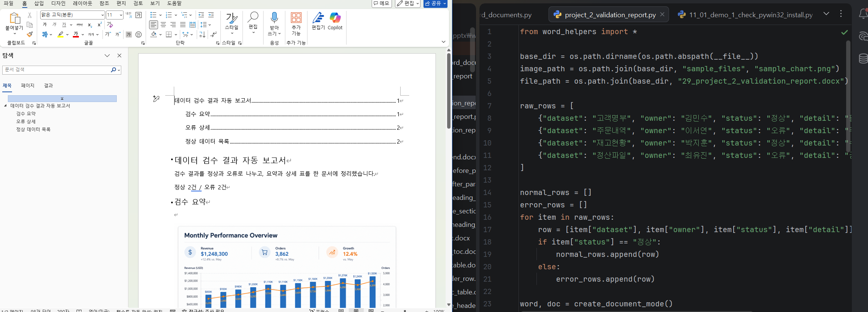Viewport: 868px width, 312px height.
Task: Close the navigation pane
Action: point(119,55)
